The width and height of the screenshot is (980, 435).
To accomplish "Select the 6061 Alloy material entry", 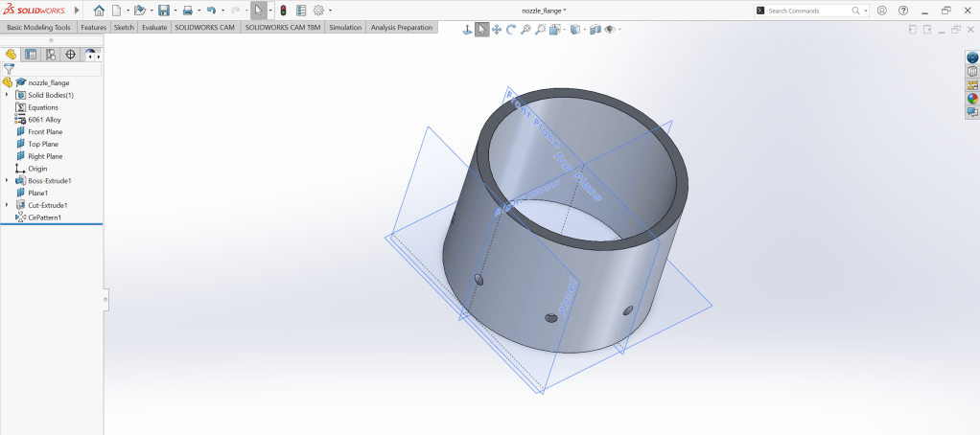I will 44,120.
